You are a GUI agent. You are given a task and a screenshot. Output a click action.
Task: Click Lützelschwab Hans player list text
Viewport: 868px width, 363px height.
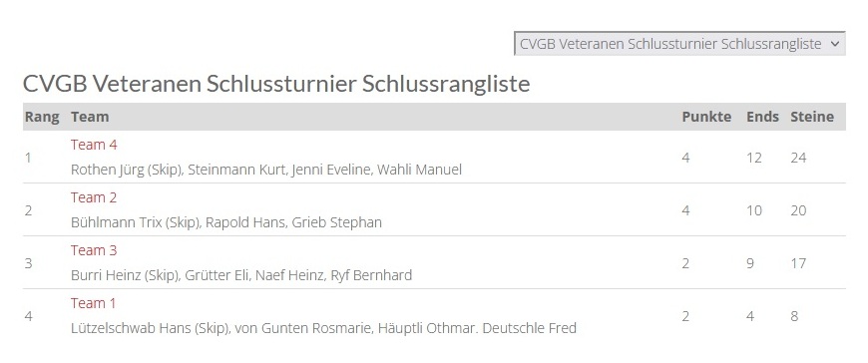324,328
